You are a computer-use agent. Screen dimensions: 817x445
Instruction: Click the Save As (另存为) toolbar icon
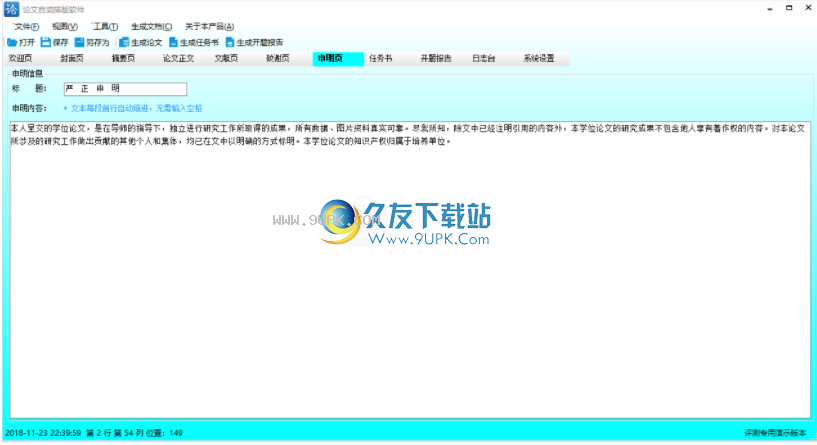[79, 42]
